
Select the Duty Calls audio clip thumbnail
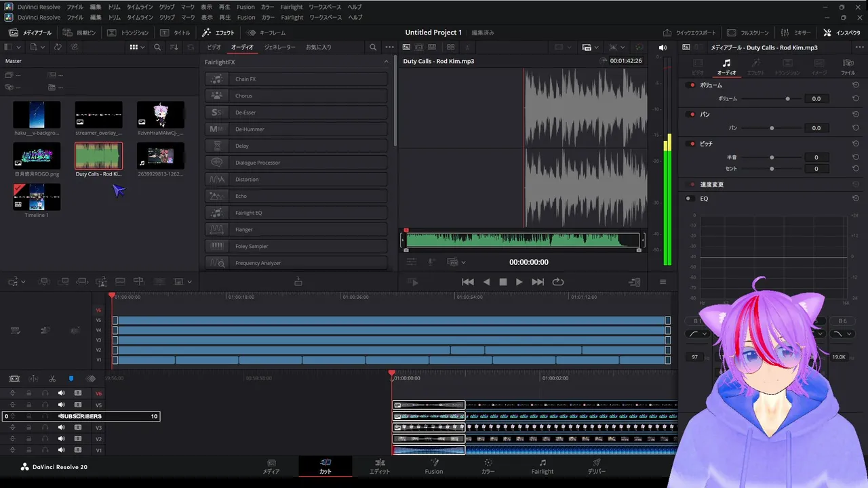tap(98, 156)
